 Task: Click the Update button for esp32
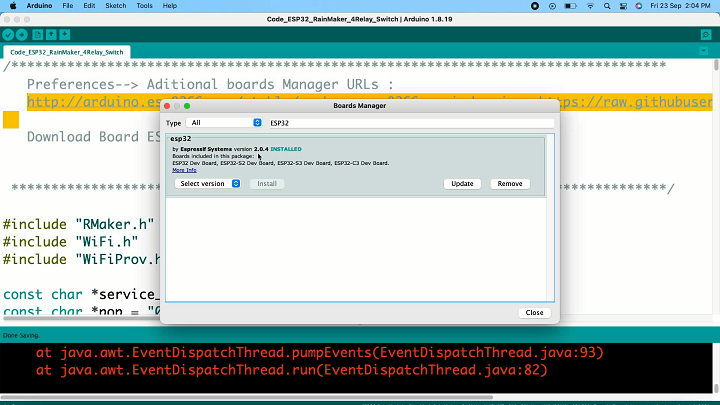[x=462, y=184]
